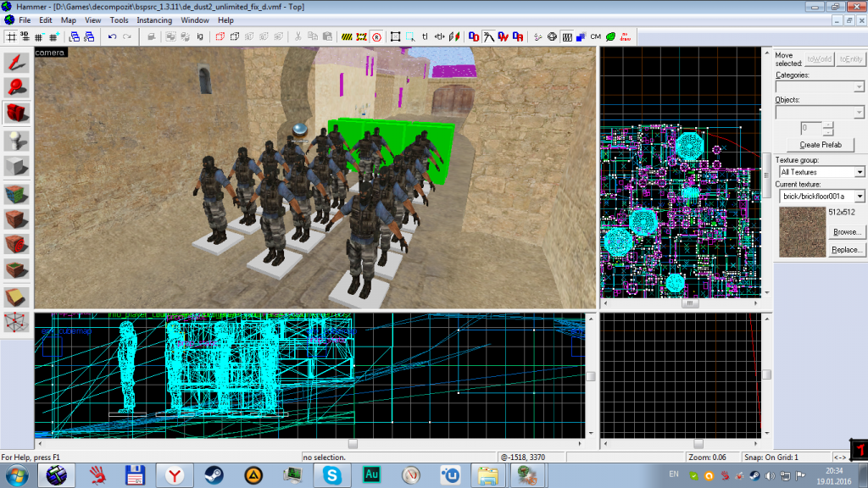Toggle the 3D grid display button
The height and width of the screenshot is (488, 868).
[x=25, y=36]
